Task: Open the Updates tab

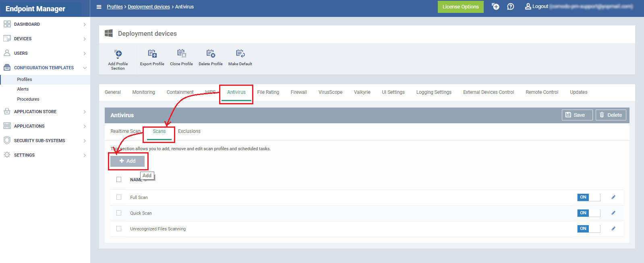Action: pyautogui.click(x=579, y=92)
